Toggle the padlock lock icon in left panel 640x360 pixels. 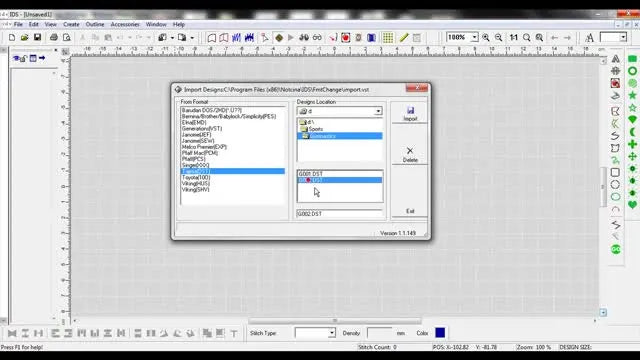coord(24,59)
